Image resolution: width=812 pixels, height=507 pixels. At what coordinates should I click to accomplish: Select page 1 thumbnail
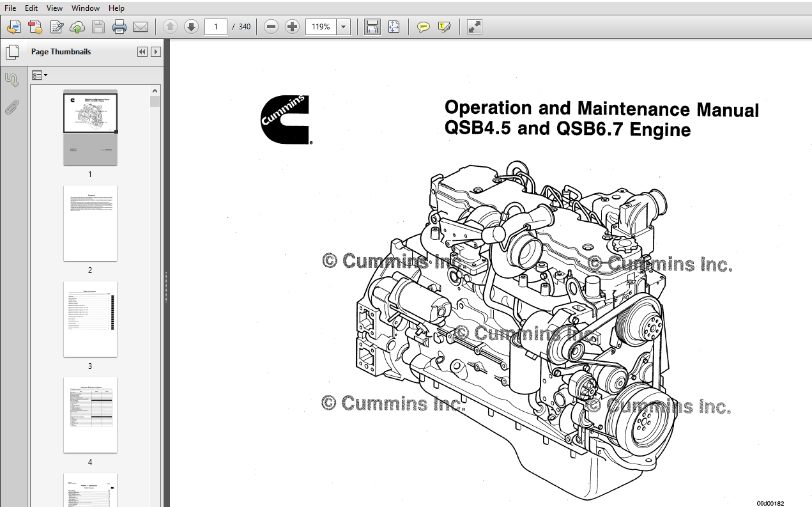click(90, 127)
